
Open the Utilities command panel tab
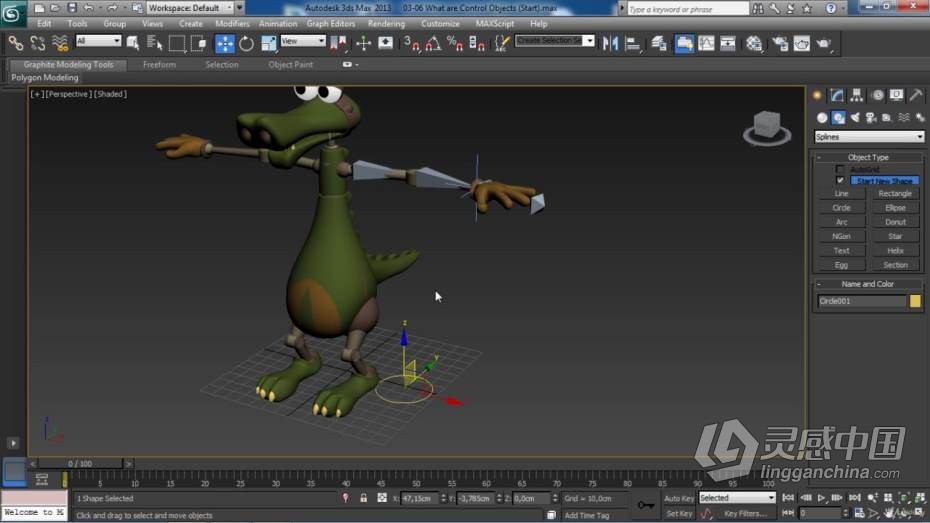tap(916, 95)
